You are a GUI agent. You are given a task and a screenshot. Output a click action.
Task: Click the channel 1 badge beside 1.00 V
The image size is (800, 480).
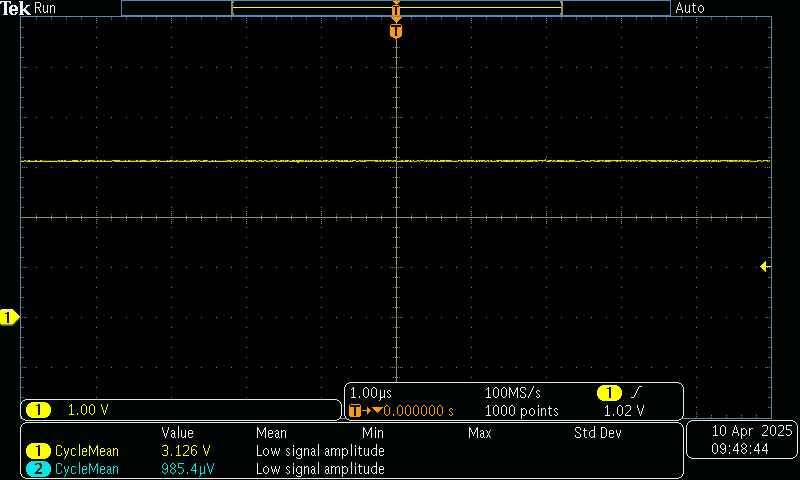click(x=38, y=410)
